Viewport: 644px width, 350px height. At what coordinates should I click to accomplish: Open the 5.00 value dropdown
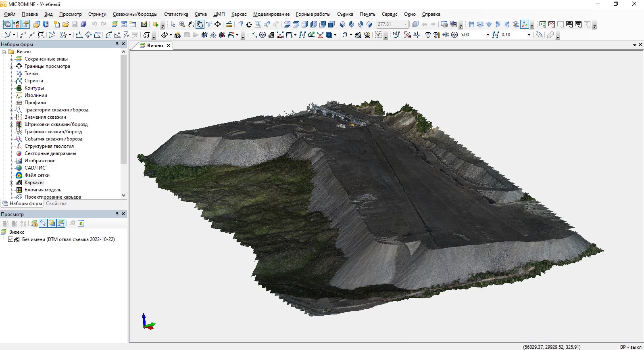pos(488,35)
